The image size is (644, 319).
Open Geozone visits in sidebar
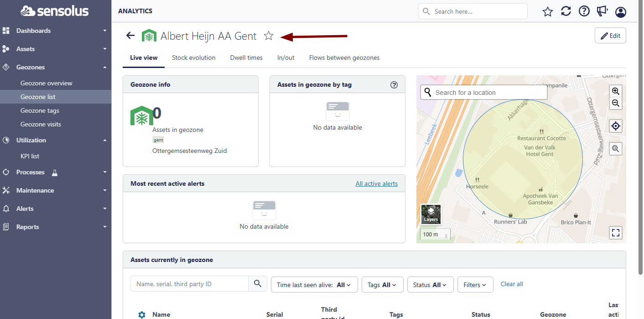click(41, 124)
